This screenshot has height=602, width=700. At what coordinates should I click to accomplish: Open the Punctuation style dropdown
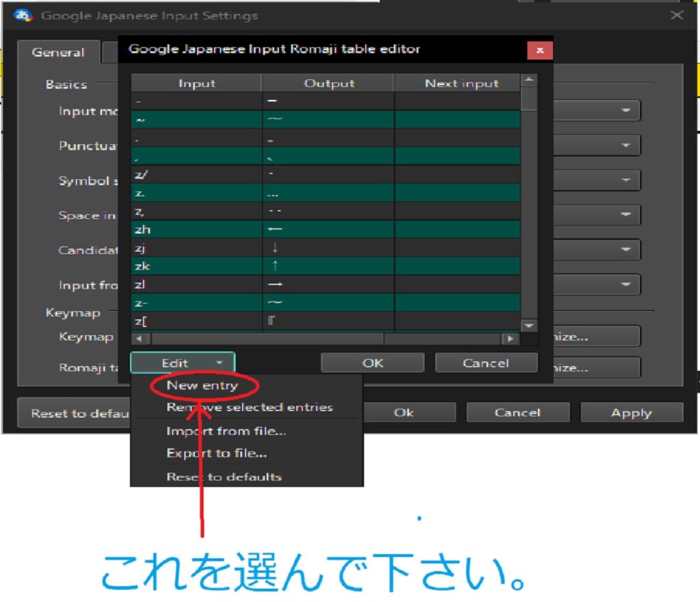tap(597, 145)
